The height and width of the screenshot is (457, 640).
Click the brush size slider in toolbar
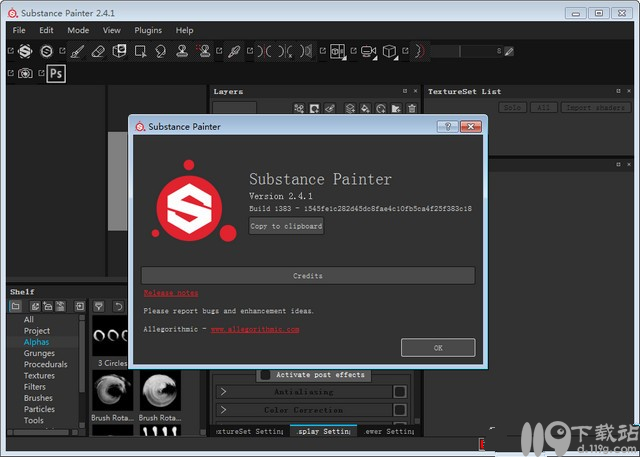coord(467,51)
